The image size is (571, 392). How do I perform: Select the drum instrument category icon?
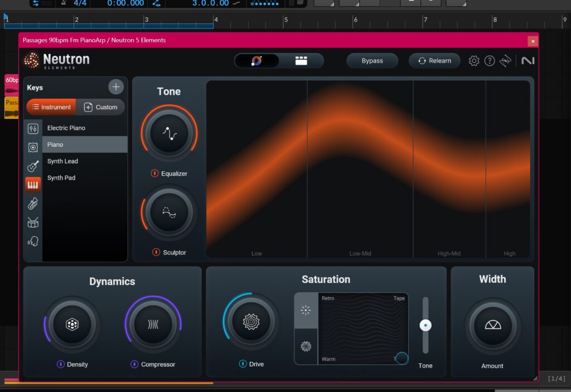[33, 222]
